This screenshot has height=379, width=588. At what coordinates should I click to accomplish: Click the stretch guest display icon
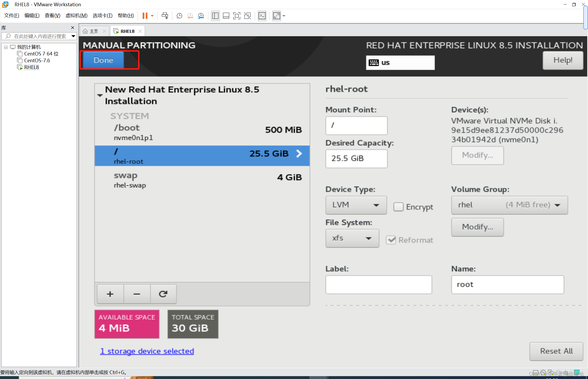click(x=277, y=16)
